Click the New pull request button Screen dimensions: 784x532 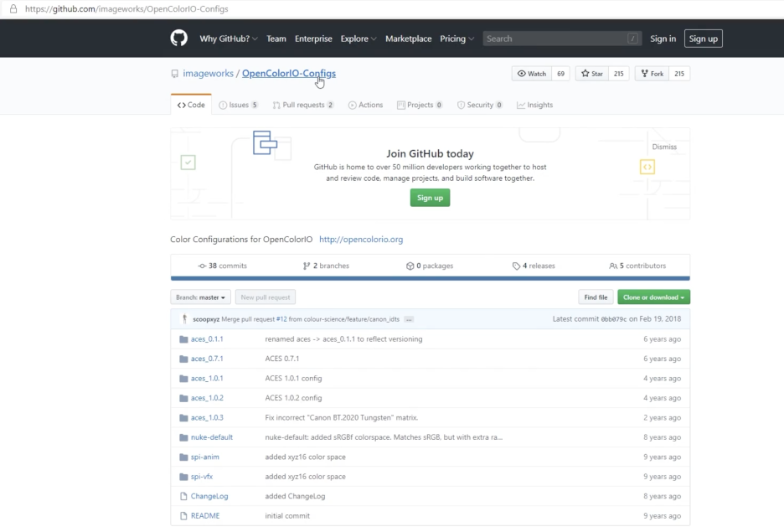[x=266, y=297]
